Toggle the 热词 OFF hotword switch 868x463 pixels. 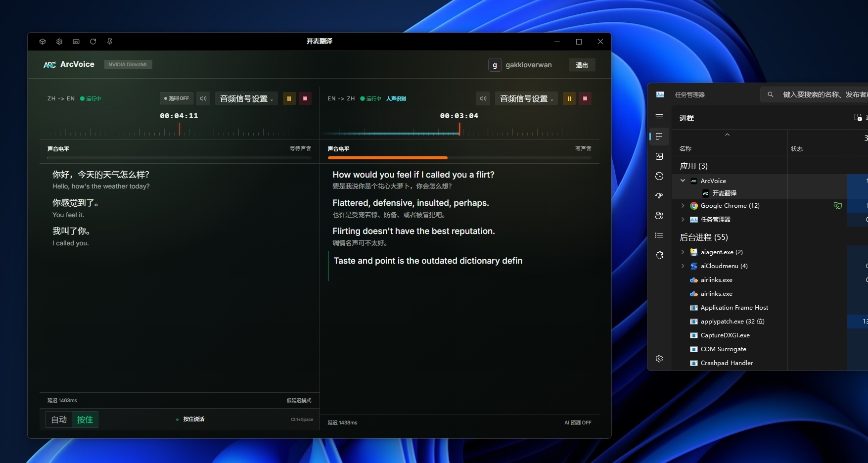pos(177,98)
